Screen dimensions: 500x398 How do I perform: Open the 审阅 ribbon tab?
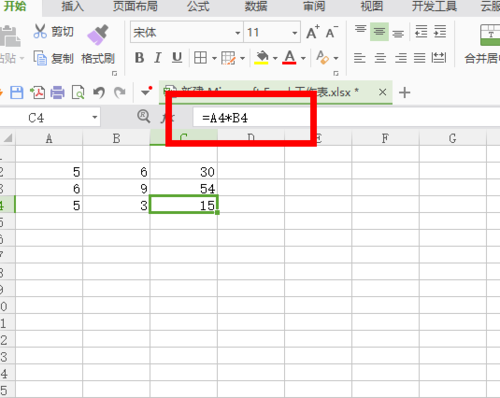point(314,7)
